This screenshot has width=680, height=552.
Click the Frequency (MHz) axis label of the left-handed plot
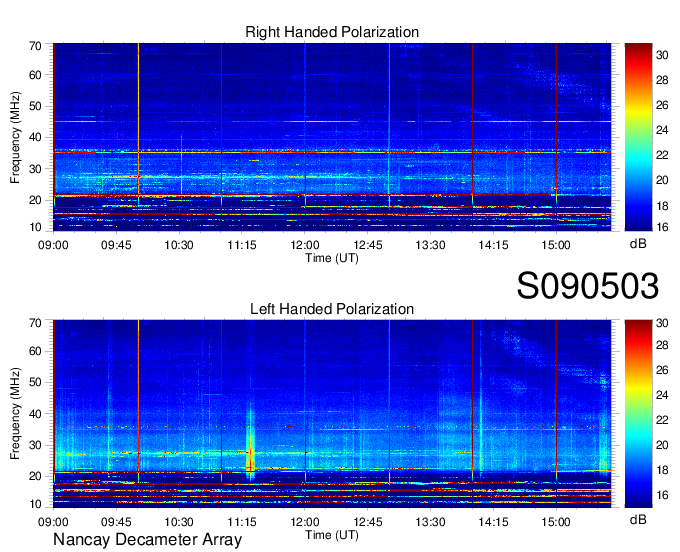15,414
